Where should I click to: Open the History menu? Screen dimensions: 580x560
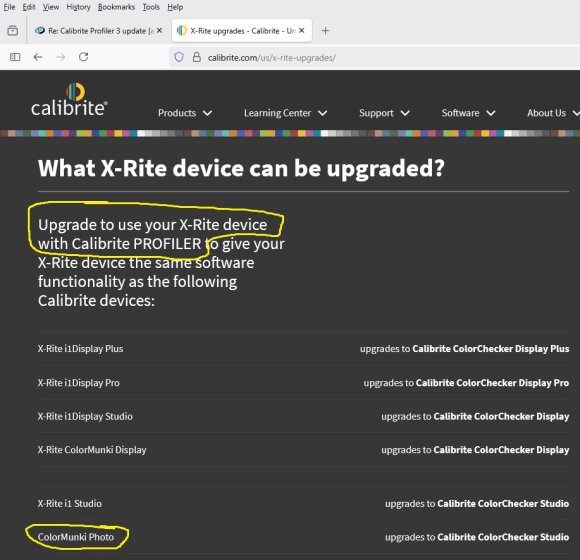[78, 7]
